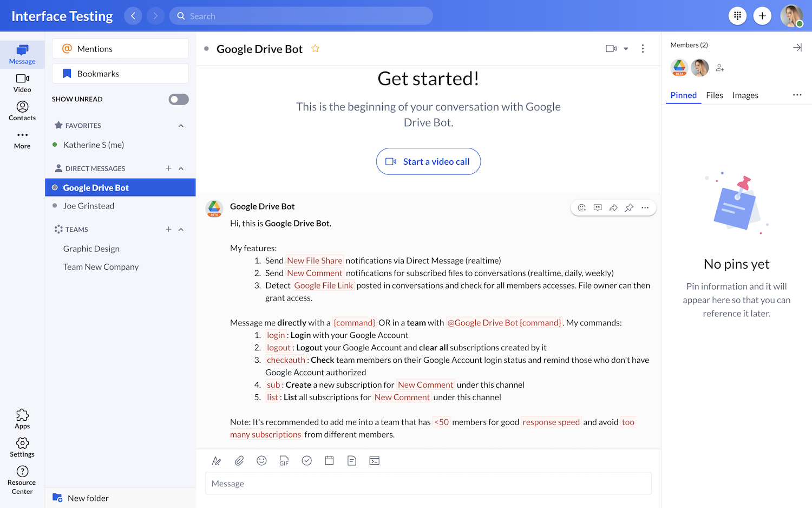812x508 pixels.
Task: Collapse the right members panel
Action: 797,48
